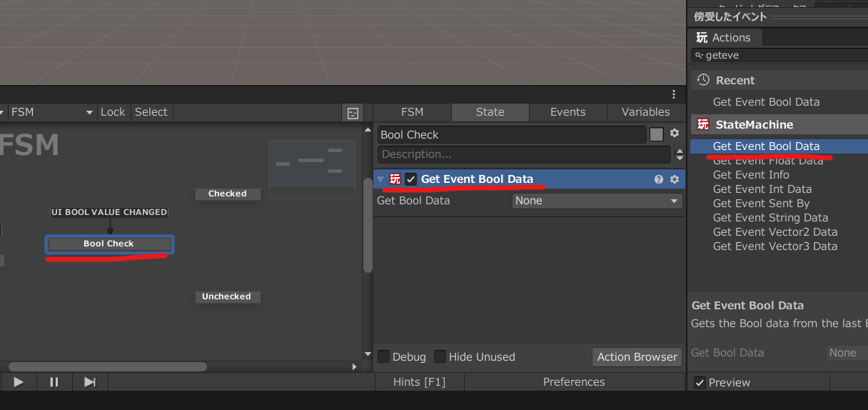Disable the Get Event Bool Data action checkbox

(410, 179)
